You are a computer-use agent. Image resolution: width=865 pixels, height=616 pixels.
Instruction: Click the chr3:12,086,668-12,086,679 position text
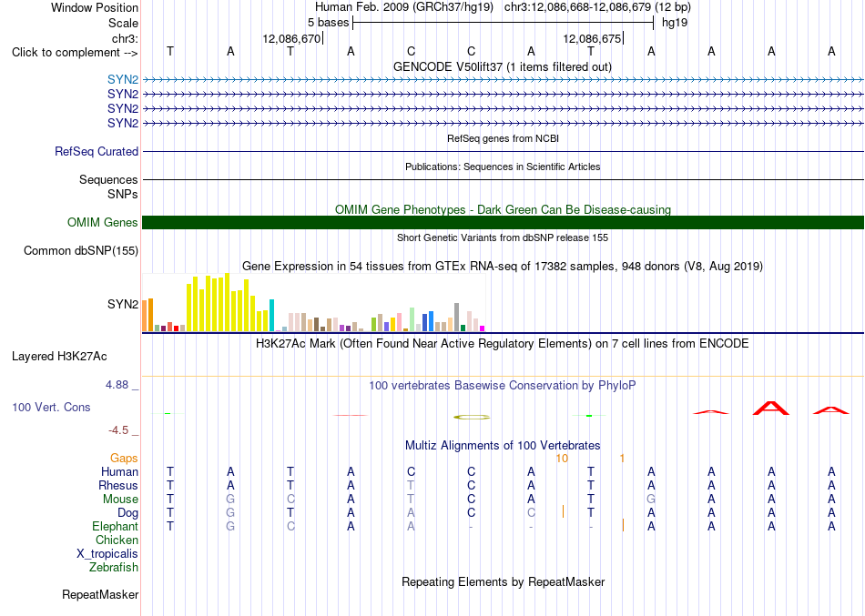597,7
